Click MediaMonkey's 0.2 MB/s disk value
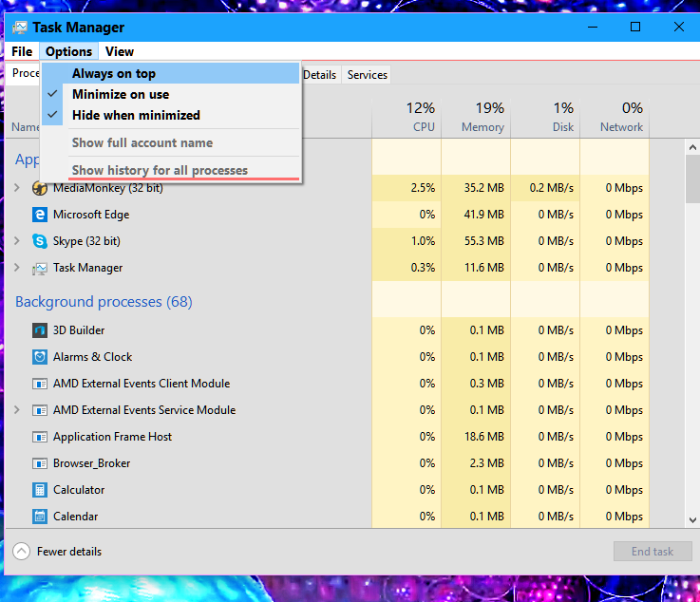The height and width of the screenshot is (602, 700). click(551, 188)
